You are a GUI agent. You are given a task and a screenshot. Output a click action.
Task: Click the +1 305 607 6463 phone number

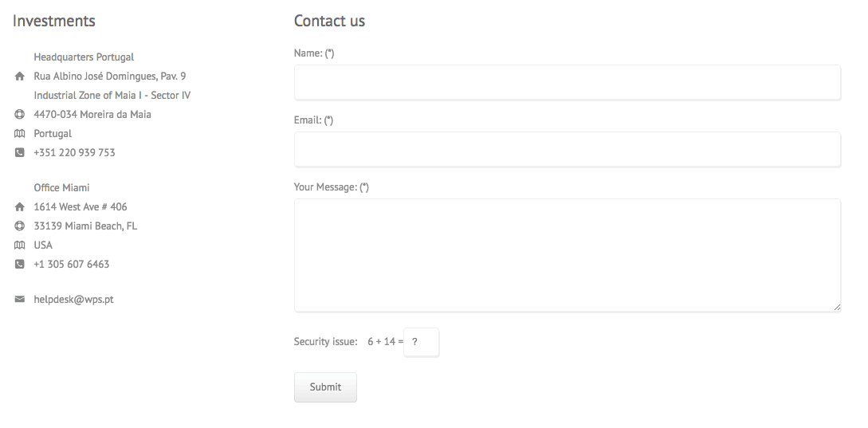[72, 264]
